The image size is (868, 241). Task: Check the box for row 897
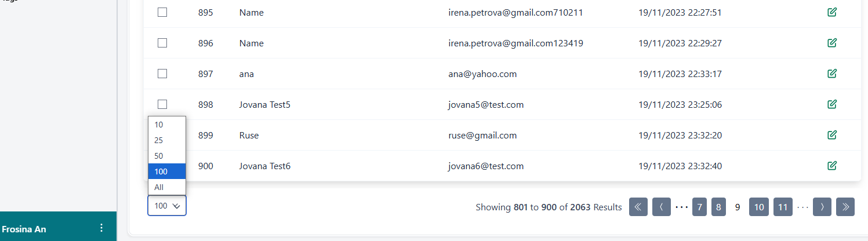(x=162, y=74)
